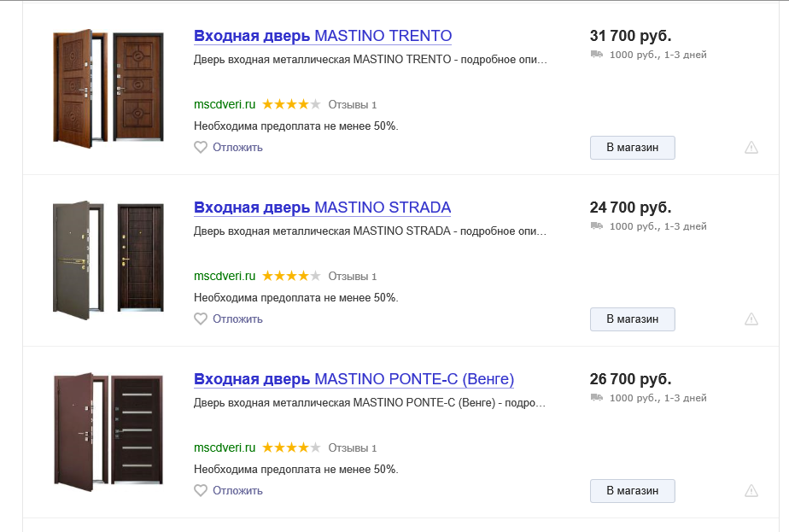This screenshot has height=532, width=789.
Task: Click heart icon for MASTINO TRENTO
Action: pyautogui.click(x=201, y=147)
